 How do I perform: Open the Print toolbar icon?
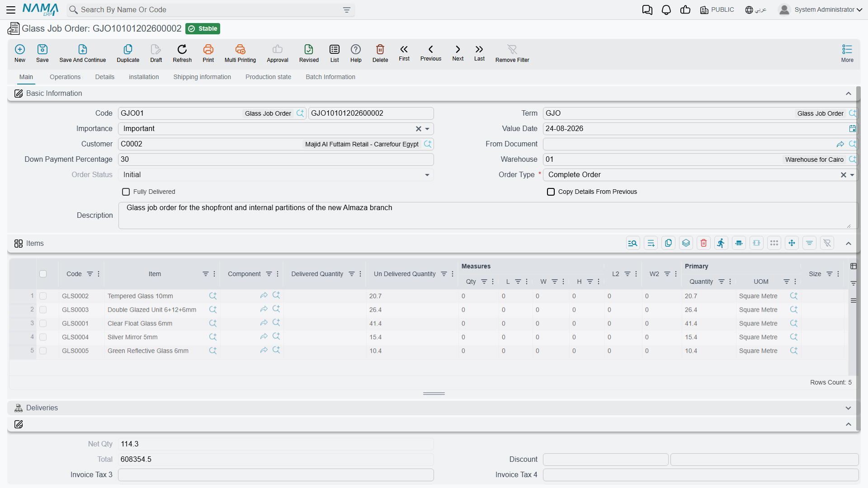[x=208, y=53]
